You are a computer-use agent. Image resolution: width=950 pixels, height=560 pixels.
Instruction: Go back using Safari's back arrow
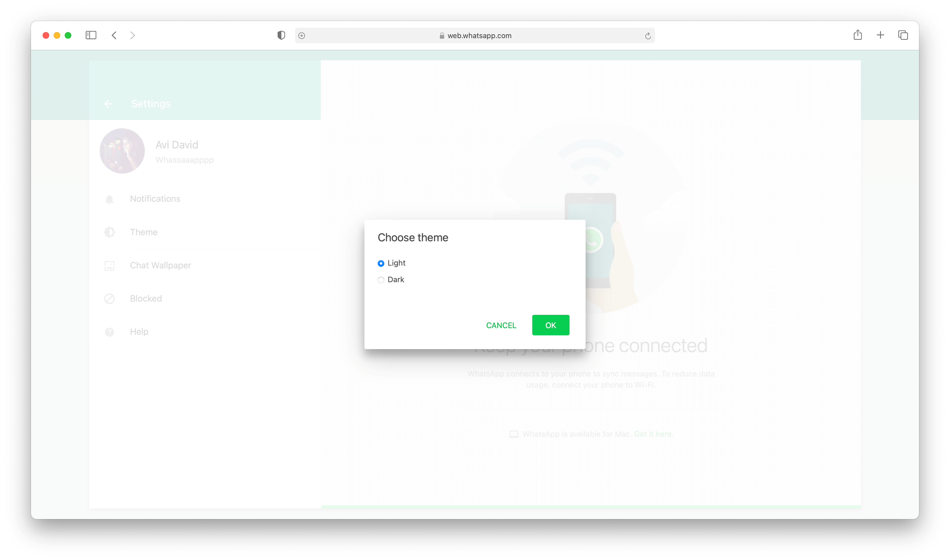[114, 35]
